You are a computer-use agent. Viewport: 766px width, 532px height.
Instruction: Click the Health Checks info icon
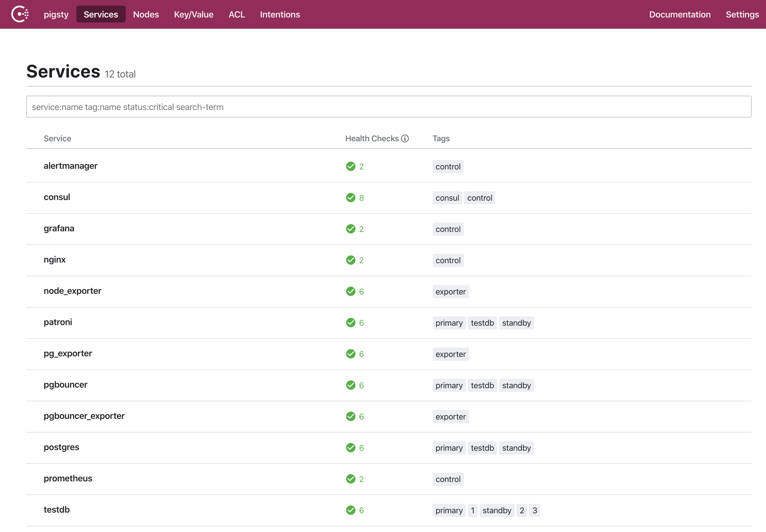[405, 138]
